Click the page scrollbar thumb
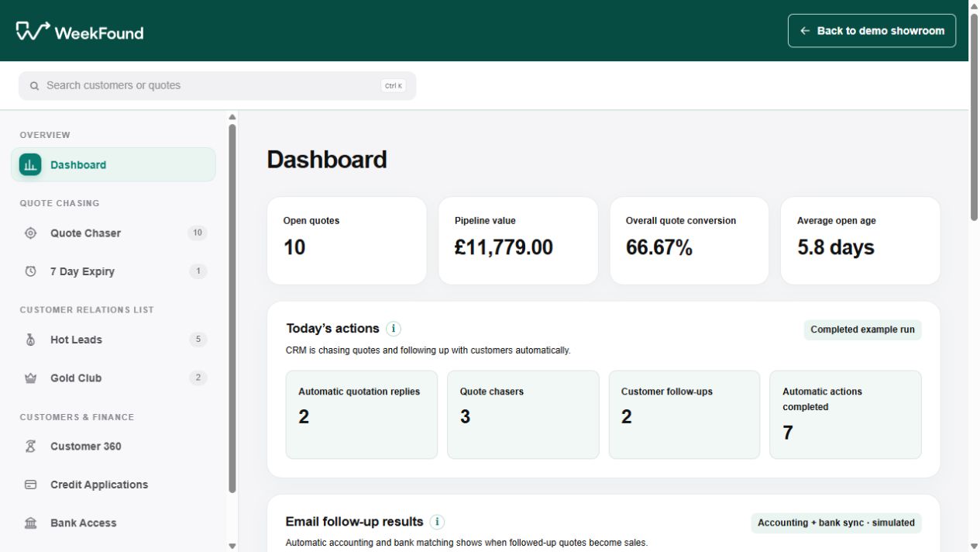The width and height of the screenshot is (980, 552). pyautogui.click(x=974, y=117)
